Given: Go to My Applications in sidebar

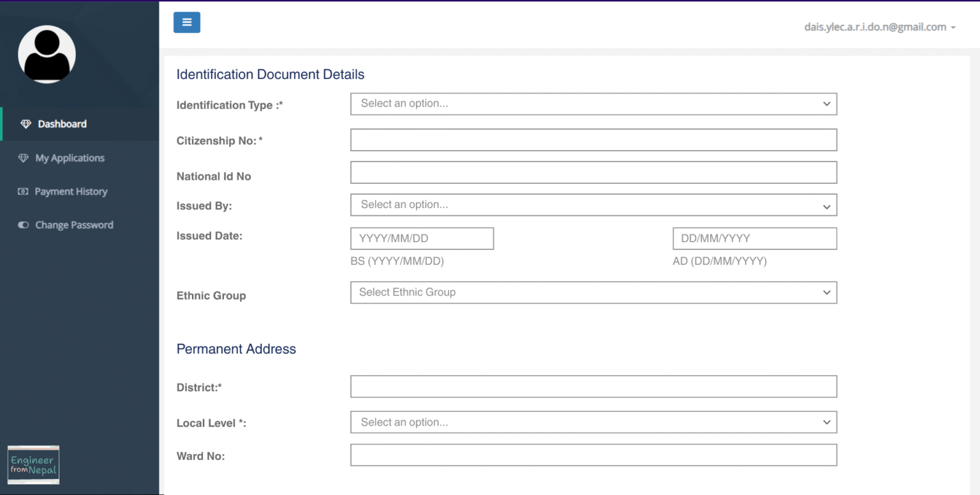Looking at the screenshot, I should (70, 158).
